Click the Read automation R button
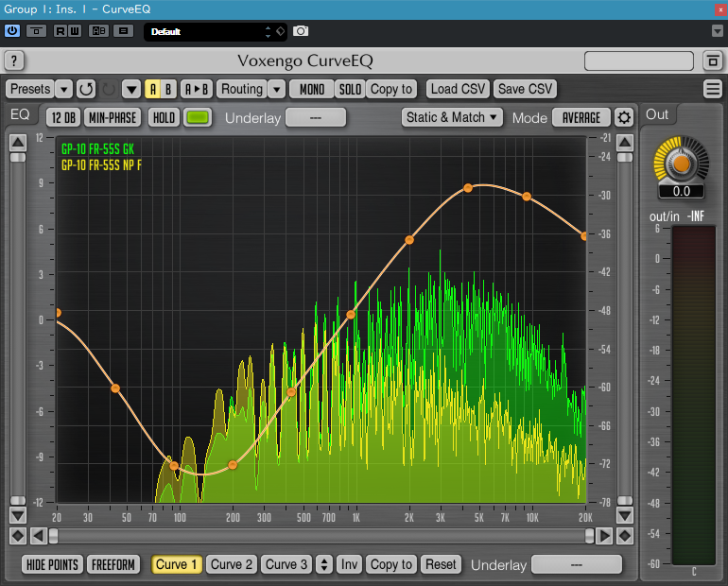The image size is (728, 586). [61, 31]
